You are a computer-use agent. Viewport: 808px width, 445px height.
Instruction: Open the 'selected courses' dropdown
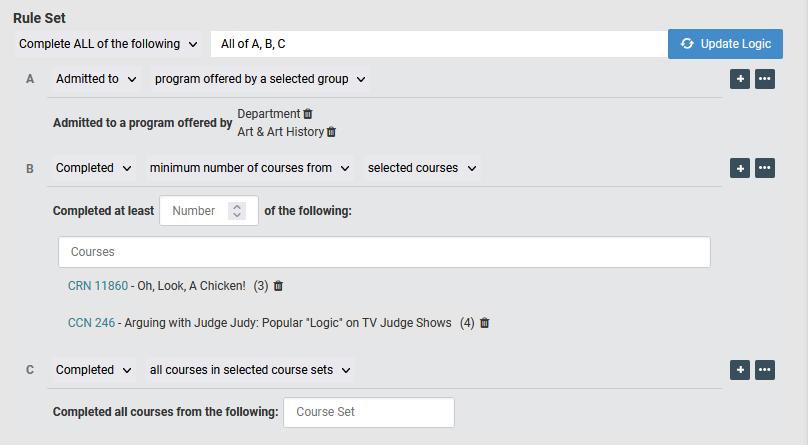[x=422, y=168]
